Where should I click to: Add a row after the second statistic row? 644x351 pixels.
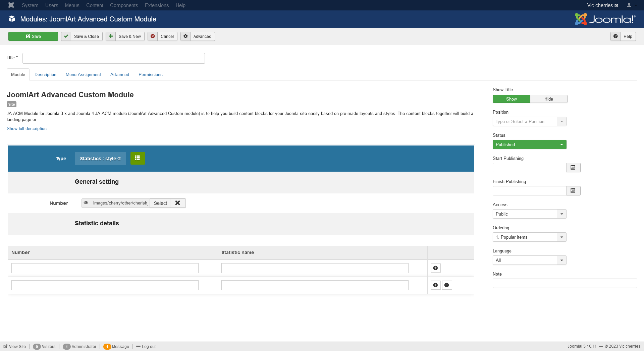coord(435,285)
